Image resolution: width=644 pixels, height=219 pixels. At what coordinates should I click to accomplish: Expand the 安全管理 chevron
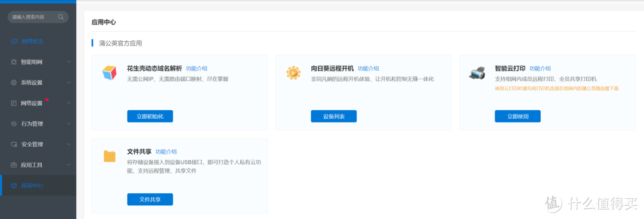[x=69, y=144]
